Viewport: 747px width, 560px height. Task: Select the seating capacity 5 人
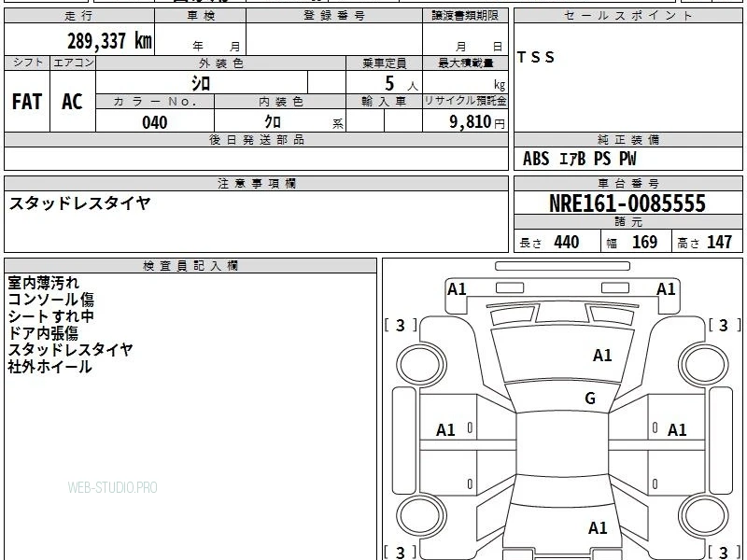401,84
